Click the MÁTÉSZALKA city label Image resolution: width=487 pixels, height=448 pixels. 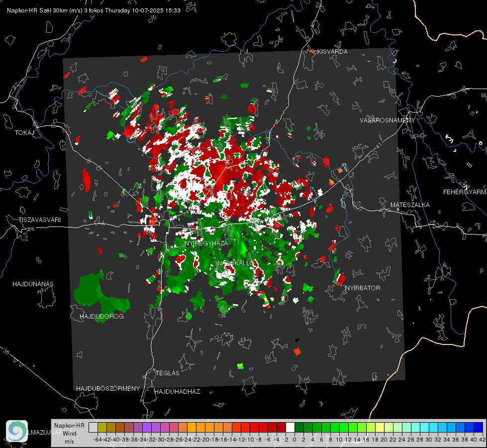pyautogui.click(x=410, y=205)
